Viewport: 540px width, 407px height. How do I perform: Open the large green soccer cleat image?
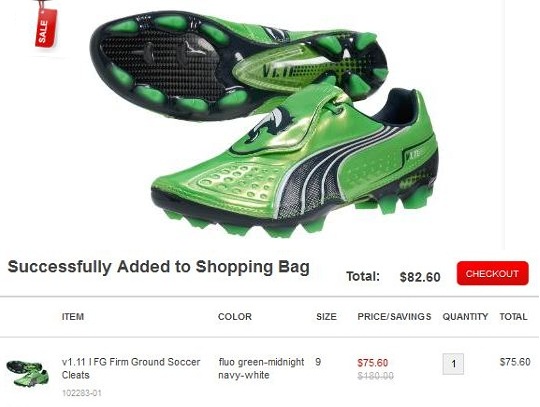click(x=264, y=125)
